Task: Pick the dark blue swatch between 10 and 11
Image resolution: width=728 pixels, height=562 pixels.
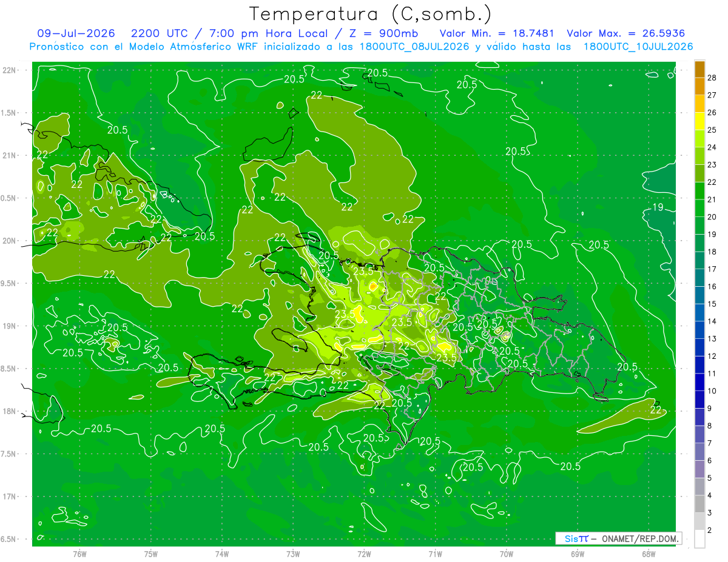Action: click(x=699, y=382)
